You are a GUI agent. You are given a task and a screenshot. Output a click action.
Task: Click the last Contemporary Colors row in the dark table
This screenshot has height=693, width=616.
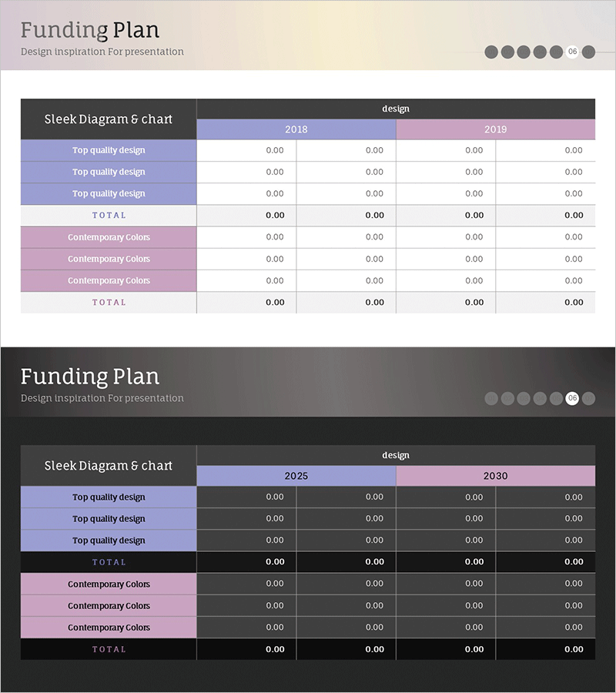(x=109, y=628)
